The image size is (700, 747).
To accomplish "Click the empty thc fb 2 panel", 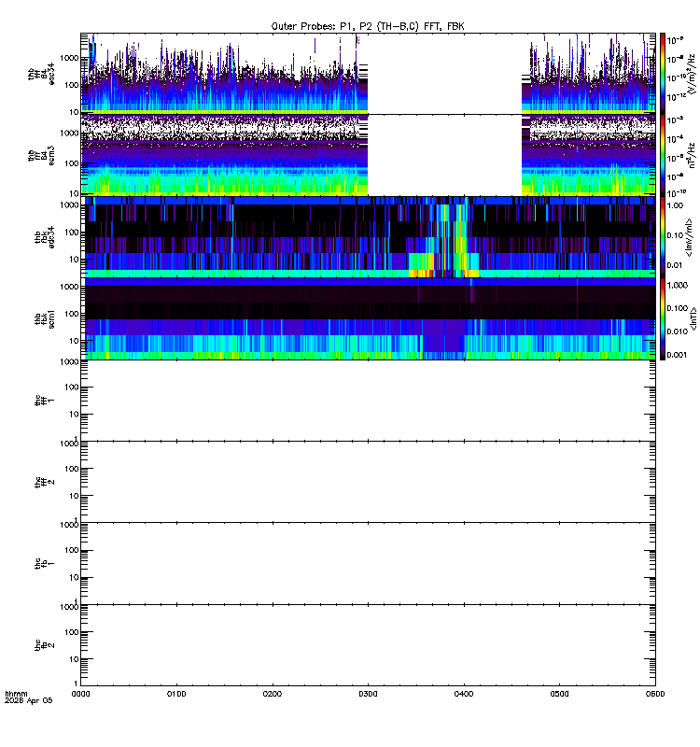I will [368, 645].
